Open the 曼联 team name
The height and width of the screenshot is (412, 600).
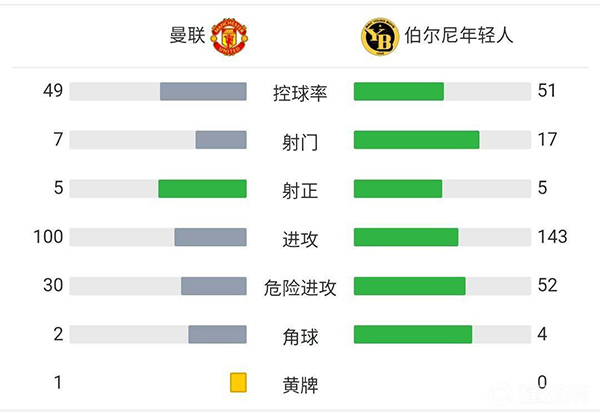(x=186, y=37)
